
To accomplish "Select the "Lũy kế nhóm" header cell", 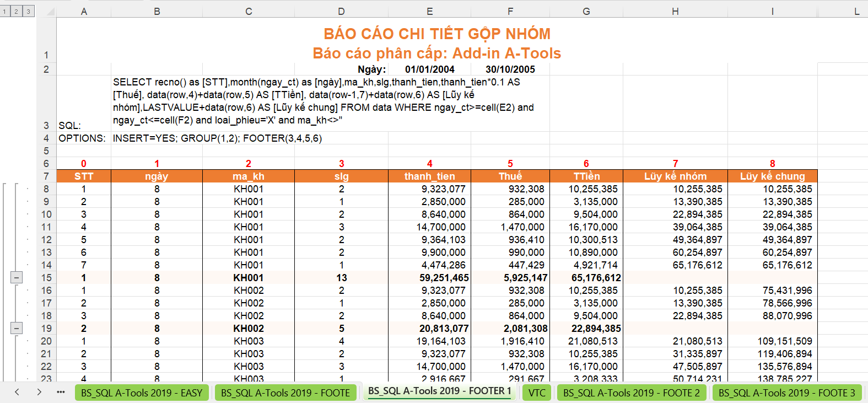I will pyautogui.click(x=675, y=176).
